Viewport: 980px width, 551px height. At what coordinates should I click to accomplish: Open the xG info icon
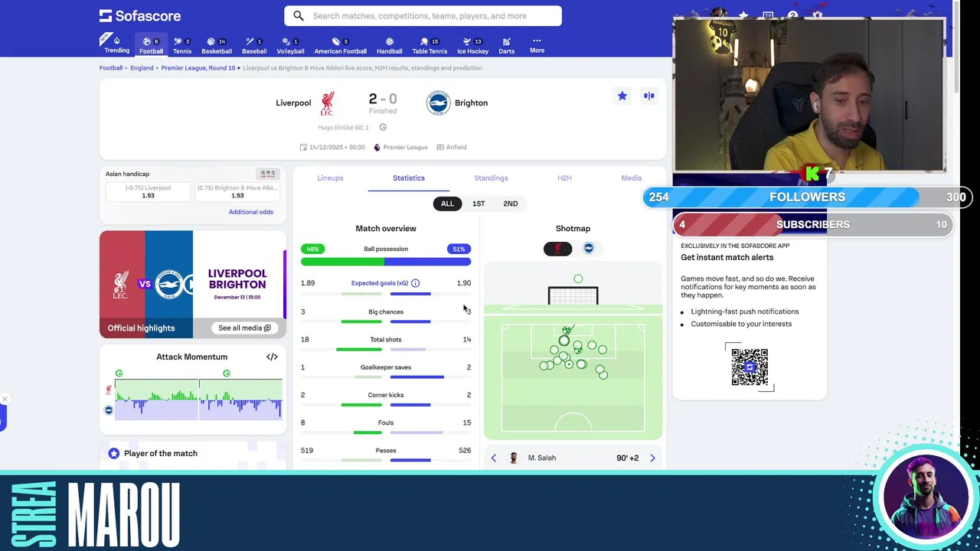(x=415, y=283)
